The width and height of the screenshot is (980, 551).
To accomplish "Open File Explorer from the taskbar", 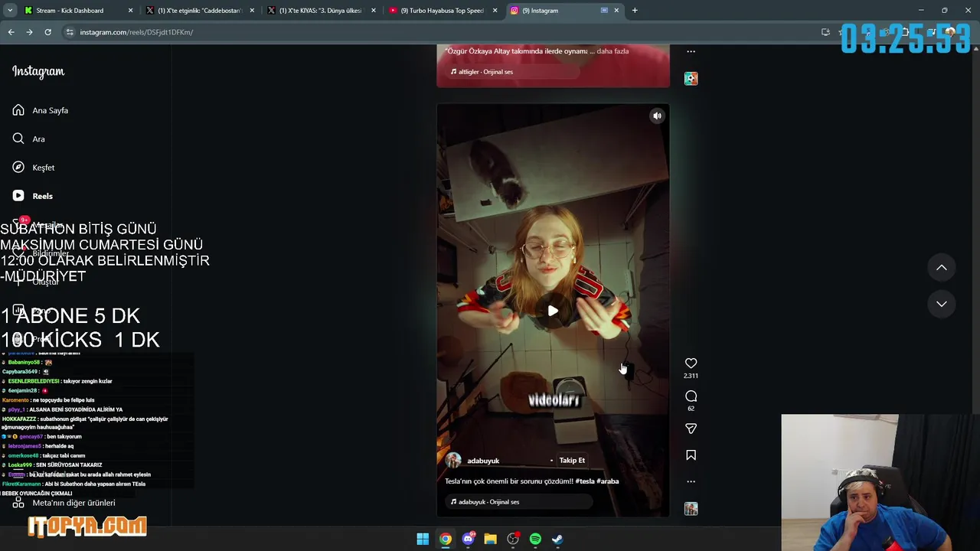I will click(x=490, y=539).
